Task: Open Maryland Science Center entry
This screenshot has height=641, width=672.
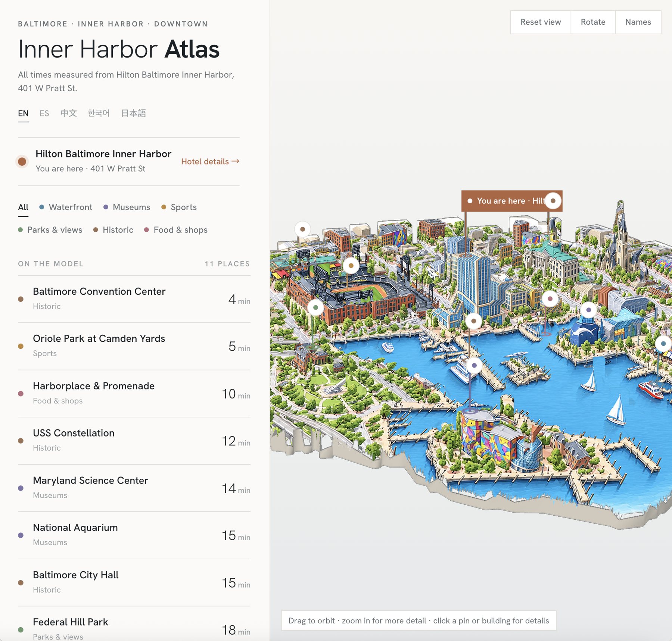Action: tap(134, 488)
